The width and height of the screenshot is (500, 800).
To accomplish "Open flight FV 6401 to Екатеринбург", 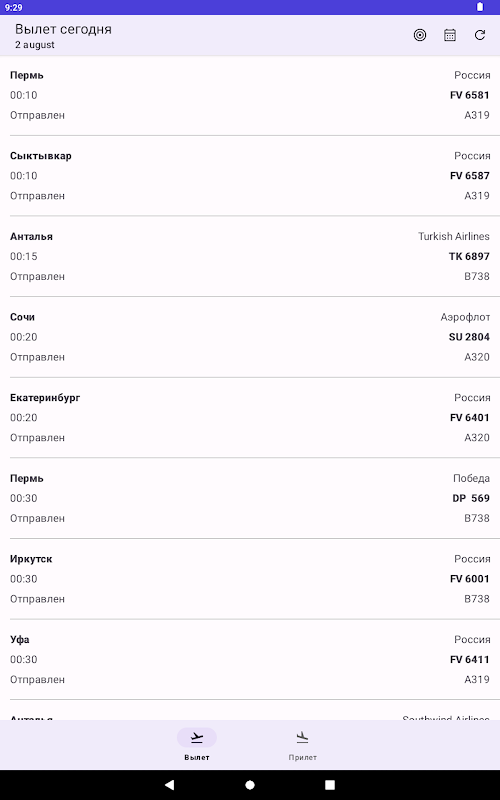I will tap(250, 418).
